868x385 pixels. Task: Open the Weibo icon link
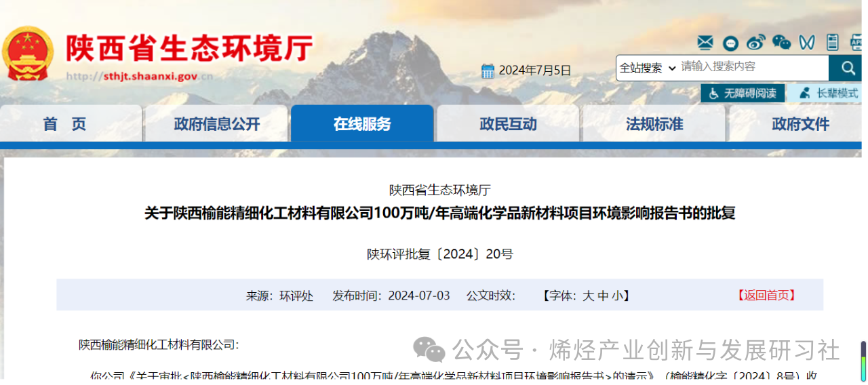tap(755, 43)
